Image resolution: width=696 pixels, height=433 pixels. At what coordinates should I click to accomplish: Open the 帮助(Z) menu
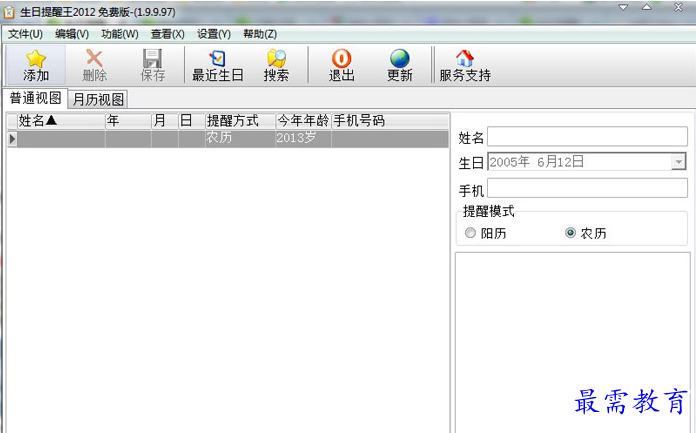click(x=260, y=34)
